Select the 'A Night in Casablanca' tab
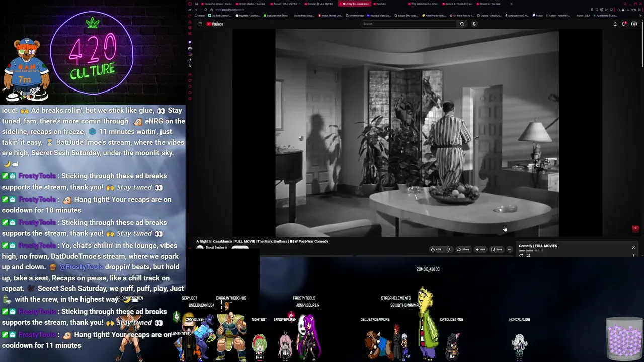Screen dimensions: 644x362 (355, 4)
